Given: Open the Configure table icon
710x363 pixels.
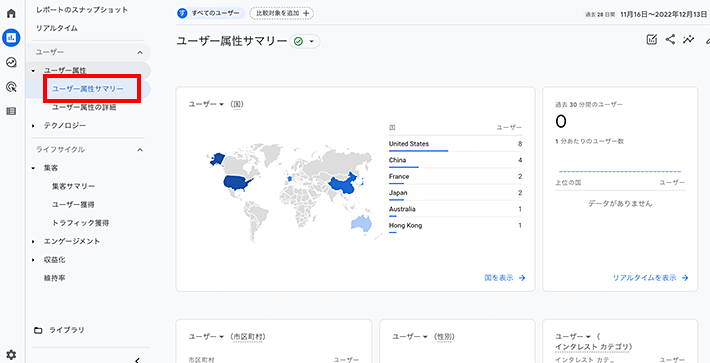Looking at the screenshot, I should (x=11, y=111).
